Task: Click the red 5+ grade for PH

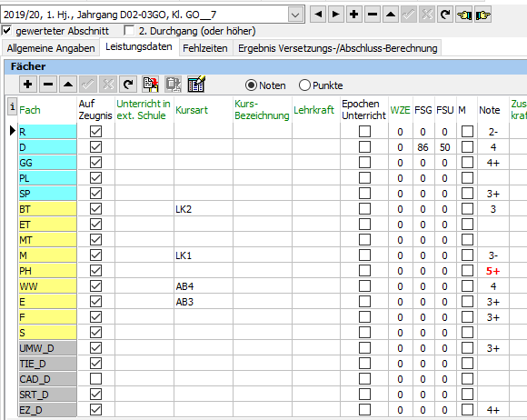Action: click(492, 271)
